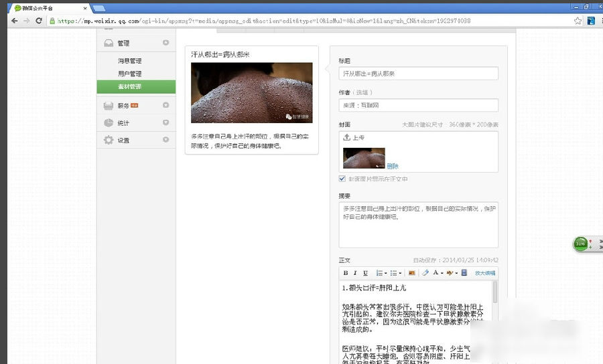603x364 pixels.
Task: Bookmark the page with the star icon
Action: coord(578,21)
